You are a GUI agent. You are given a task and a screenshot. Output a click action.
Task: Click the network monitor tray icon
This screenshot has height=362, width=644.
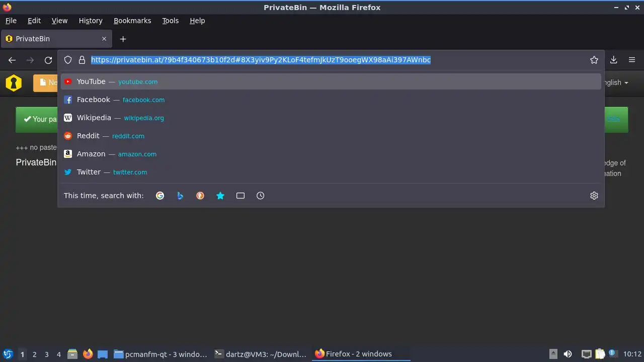click(x=586, y=354)
